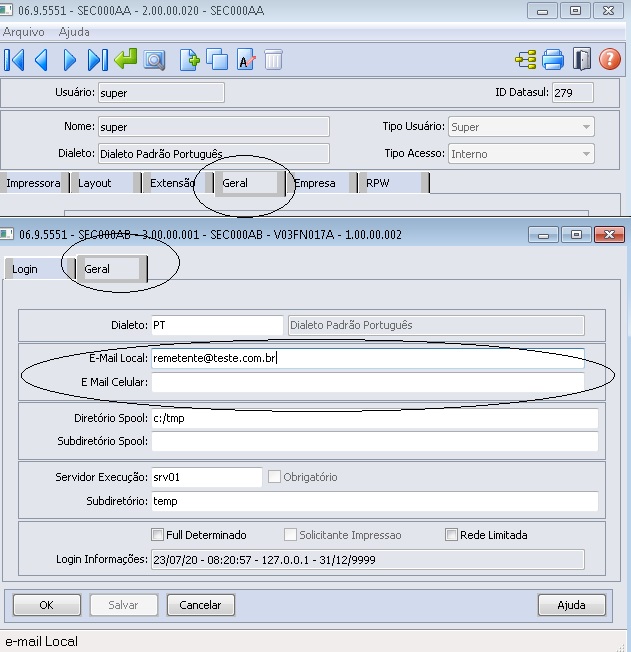631x652 pixels.
Task: Click the OK button
Action: (47, 605)
